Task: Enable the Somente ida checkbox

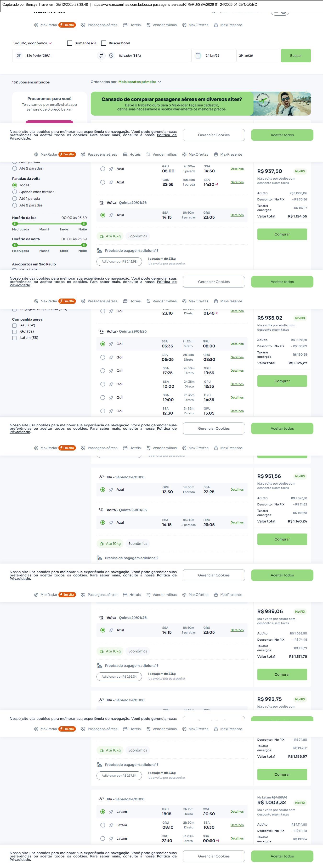Action: coord(70,43)
